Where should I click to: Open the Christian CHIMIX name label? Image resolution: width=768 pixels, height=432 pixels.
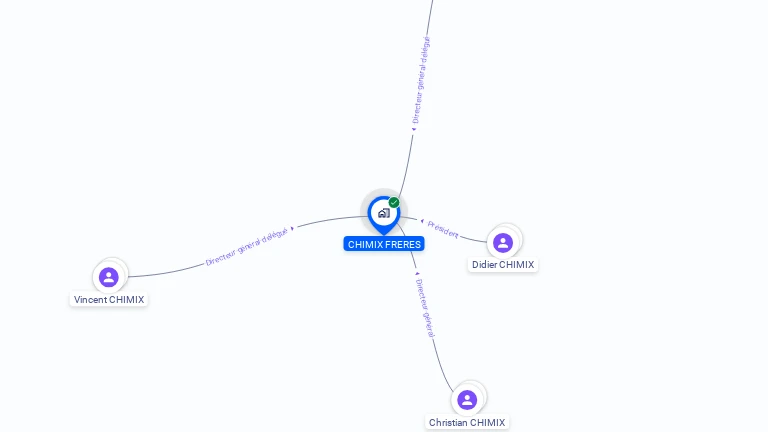coord(467,422)
